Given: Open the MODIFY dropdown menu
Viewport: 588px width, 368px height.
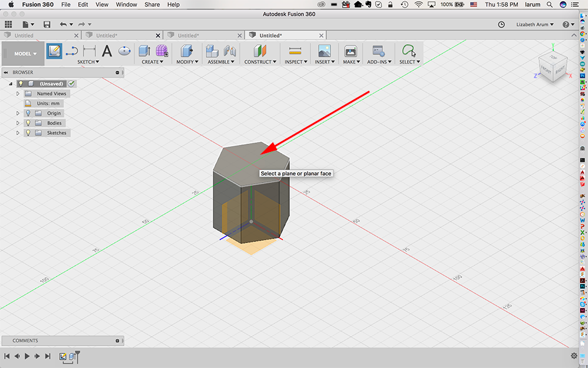Looking at the screenshot, I should pyautogui.click(x=187, y=62).
